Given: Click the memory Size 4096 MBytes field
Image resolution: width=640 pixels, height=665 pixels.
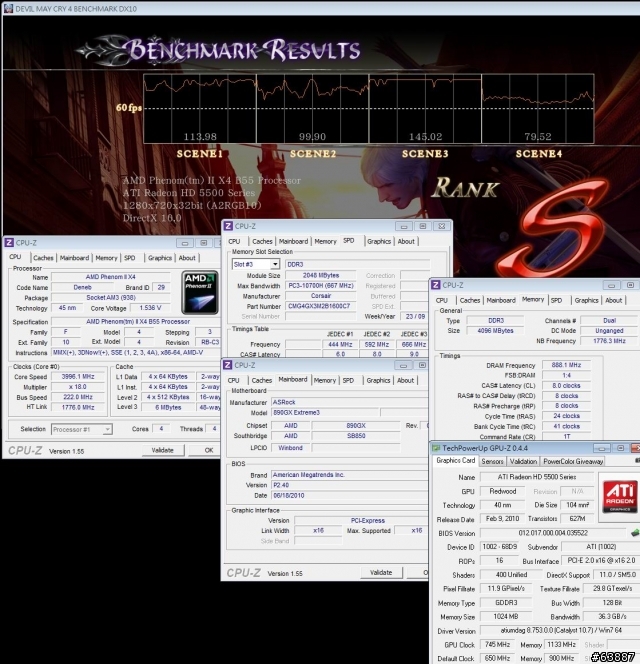Looking at the screenshot, I should click(x=495, y=331).
